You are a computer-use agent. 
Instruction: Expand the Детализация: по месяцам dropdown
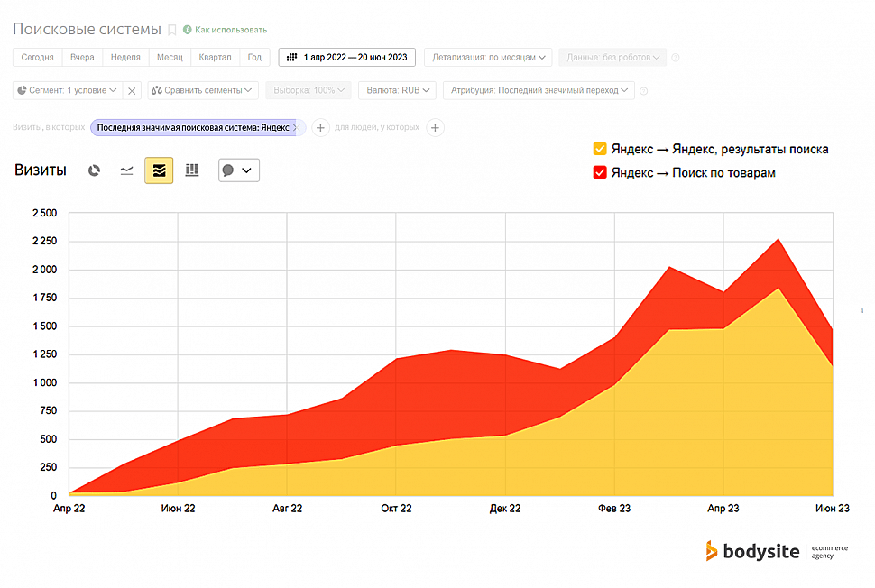coord(488,57)
